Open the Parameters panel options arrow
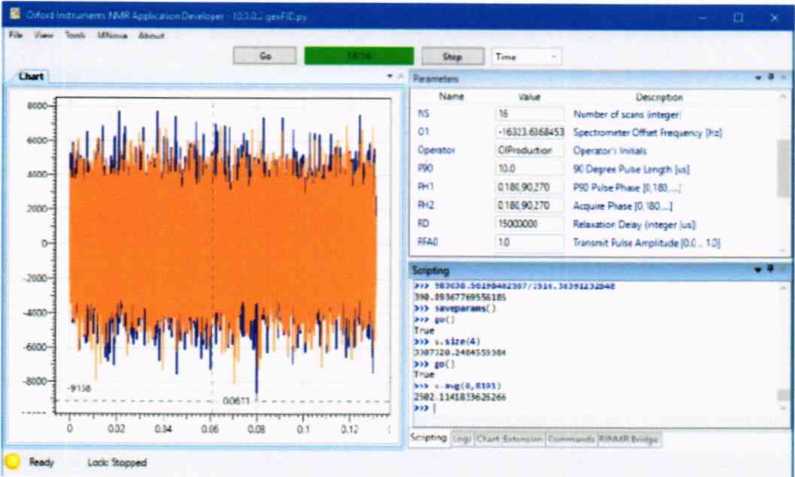 [x=758, y=78]
